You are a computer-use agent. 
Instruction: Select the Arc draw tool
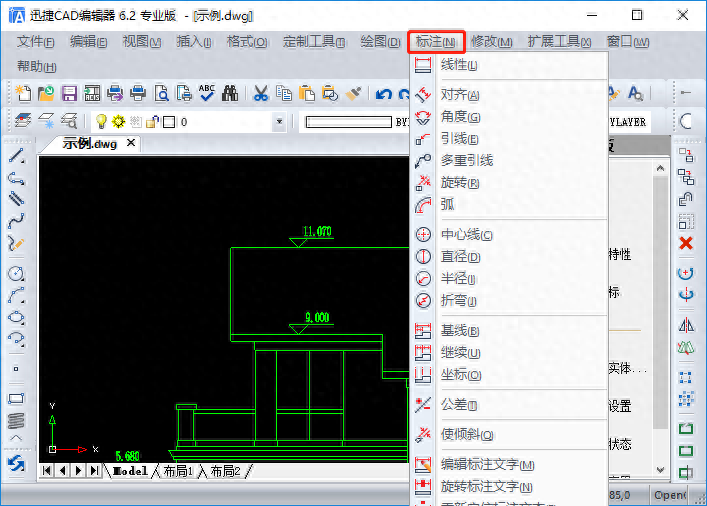point(16,295)
